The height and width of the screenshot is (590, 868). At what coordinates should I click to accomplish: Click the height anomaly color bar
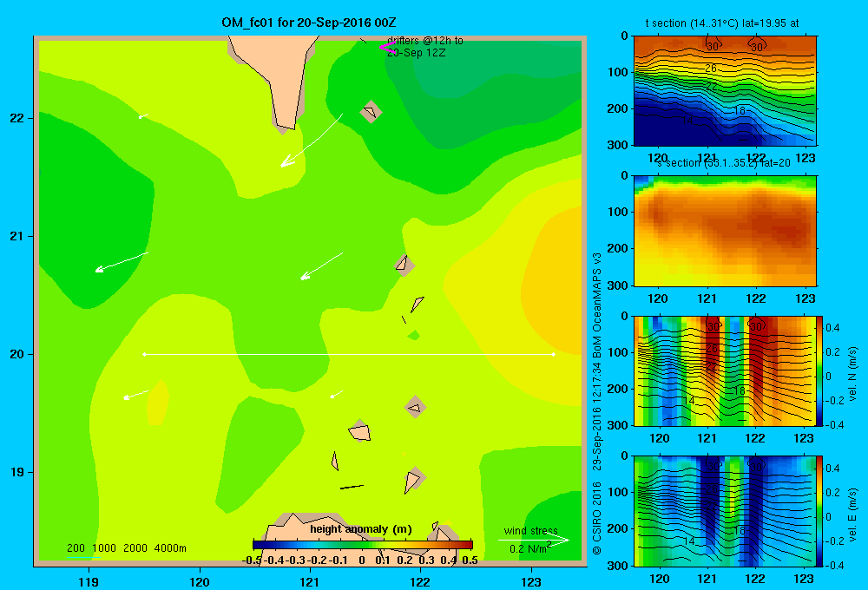pos(363,545)
